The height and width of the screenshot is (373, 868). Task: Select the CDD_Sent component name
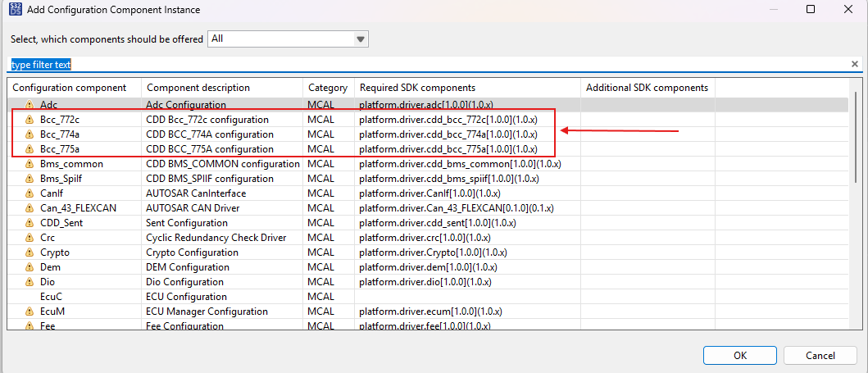coord(61,223)
